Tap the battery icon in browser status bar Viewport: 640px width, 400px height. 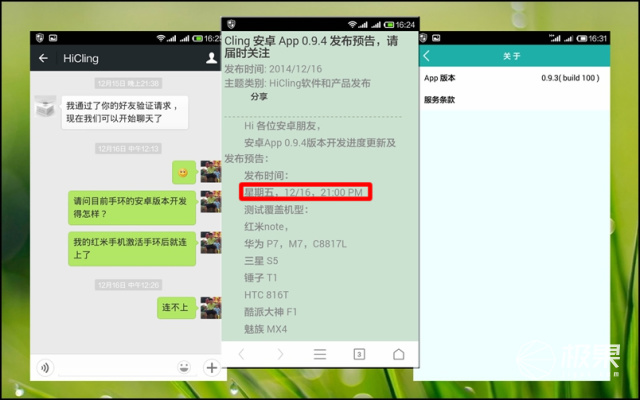click(389, 25)
